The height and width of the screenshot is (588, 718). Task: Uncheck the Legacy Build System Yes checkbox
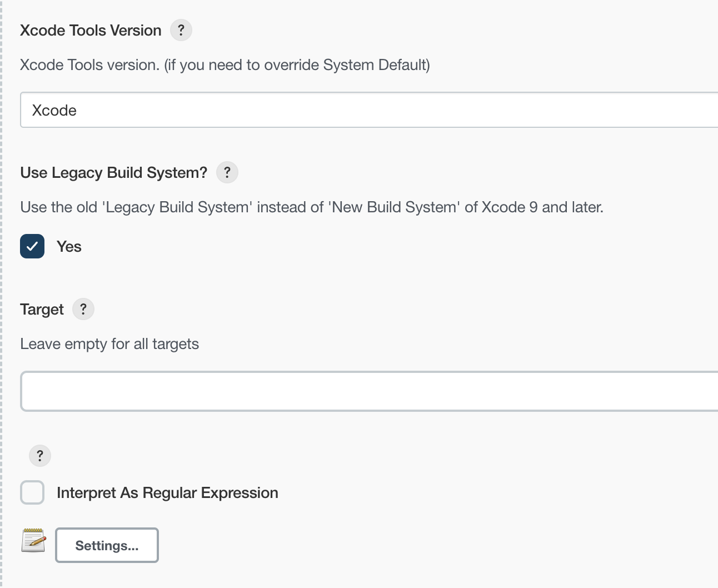(x=32, y=246)
